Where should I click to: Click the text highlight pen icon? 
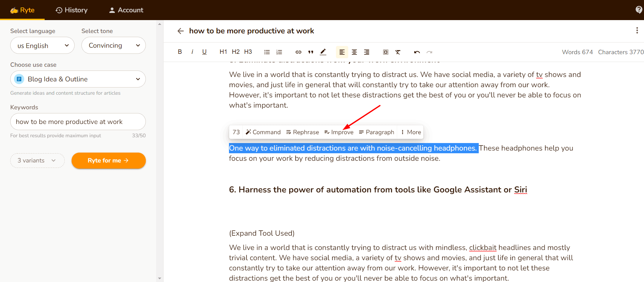323,52
